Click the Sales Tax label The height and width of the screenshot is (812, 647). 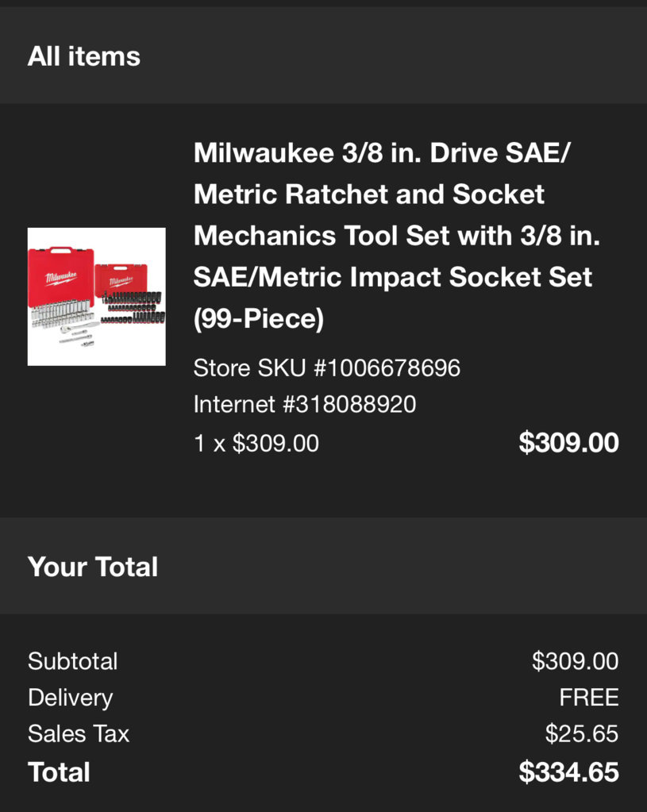click(79, 733)
